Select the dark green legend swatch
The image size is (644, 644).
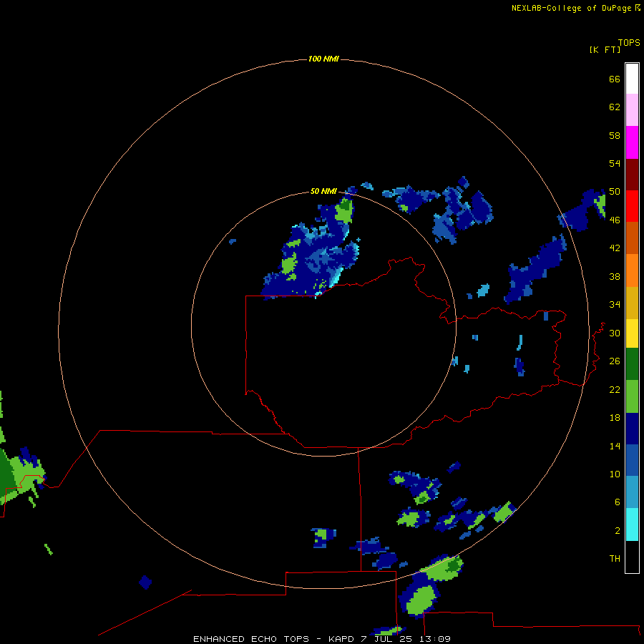[x=632, y=364]
